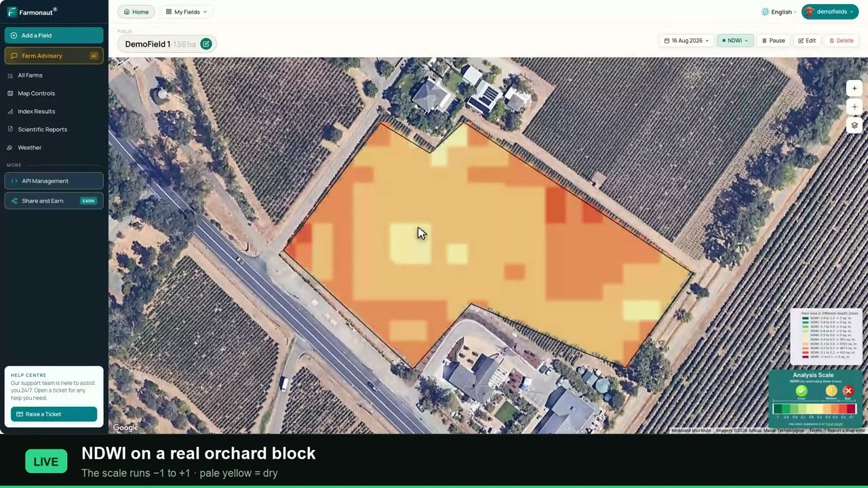The width and height of the screenshot is (868, 488).
Task: Click the Share and Earn button
Action: pyautogui.click(x=54, y=201)
